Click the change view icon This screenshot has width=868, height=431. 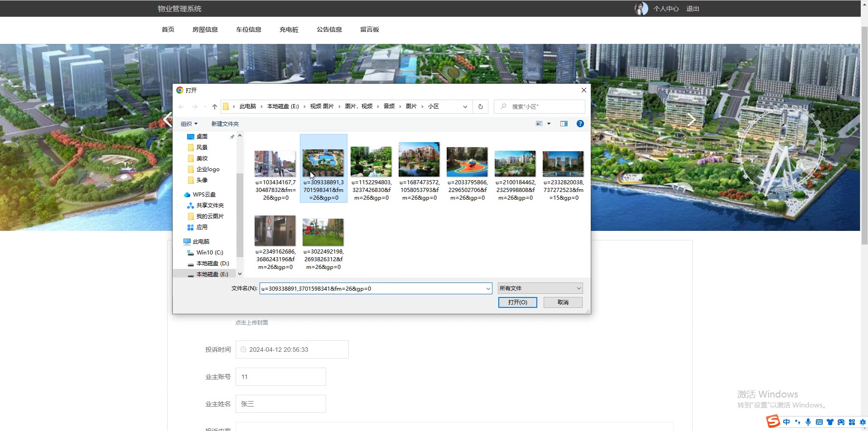[539, 124]
